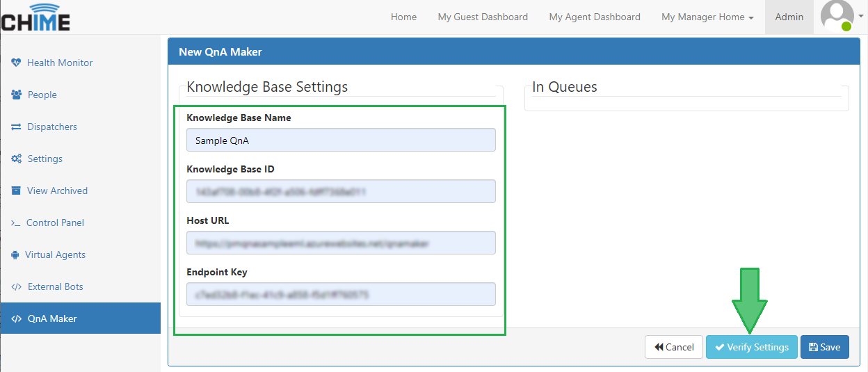The image size is (868, 372).
Task: Open My Agent Dashboard
Action: click(x=595, y=17)
